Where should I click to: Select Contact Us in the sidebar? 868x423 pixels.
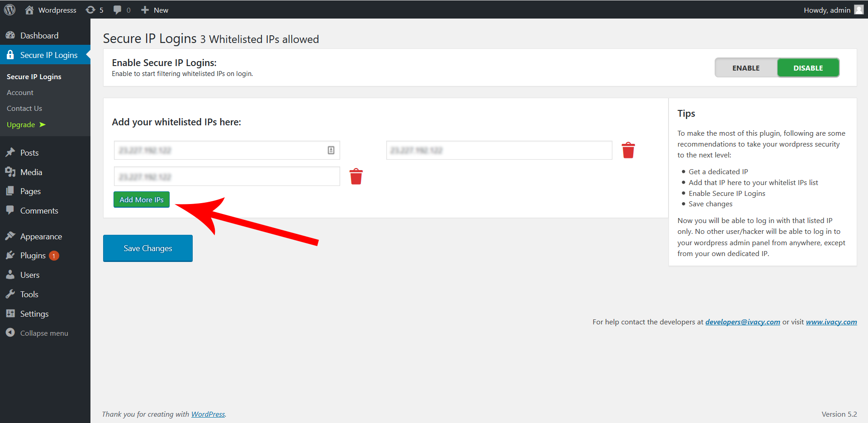(24, 108)
